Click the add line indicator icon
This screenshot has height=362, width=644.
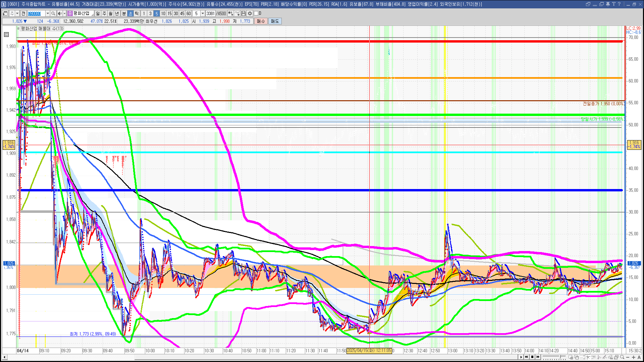[237, 13]
